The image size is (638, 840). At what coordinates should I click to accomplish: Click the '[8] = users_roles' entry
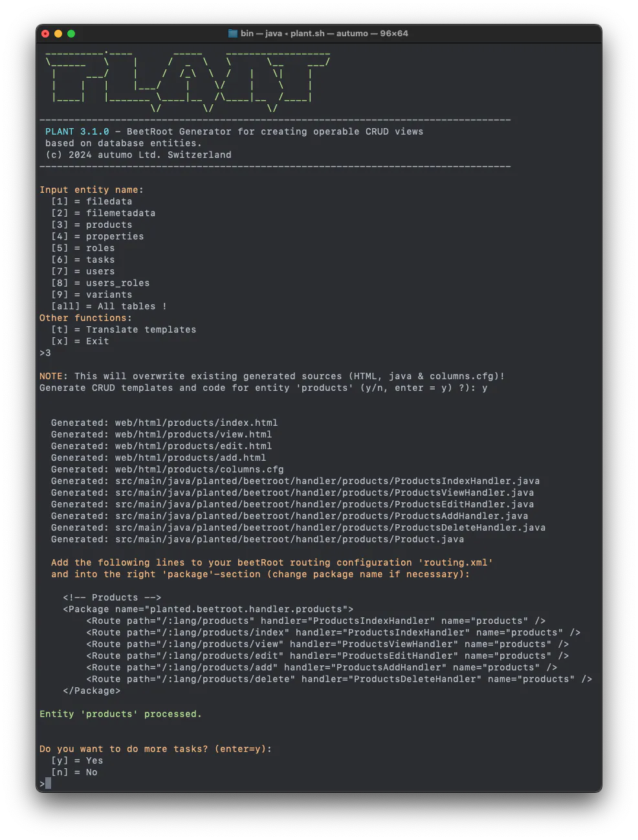pyautogui.click(x=100, y=283)
